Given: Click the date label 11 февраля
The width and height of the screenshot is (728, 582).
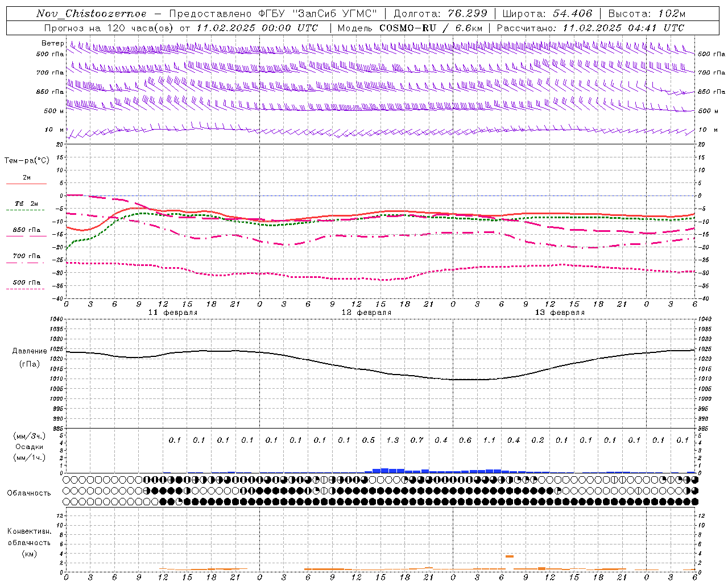Looking at the screenshot, I should tap(173, 313).
